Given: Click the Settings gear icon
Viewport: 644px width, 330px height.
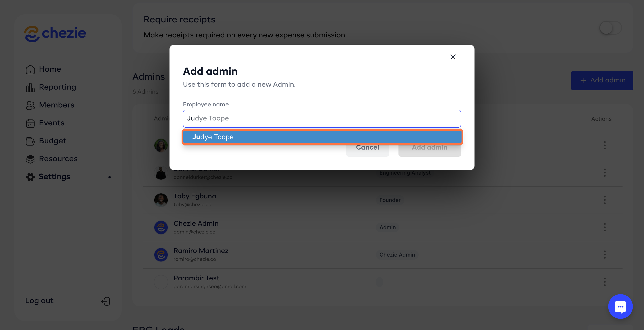Looking at the screenshot, I should (30, 177).
